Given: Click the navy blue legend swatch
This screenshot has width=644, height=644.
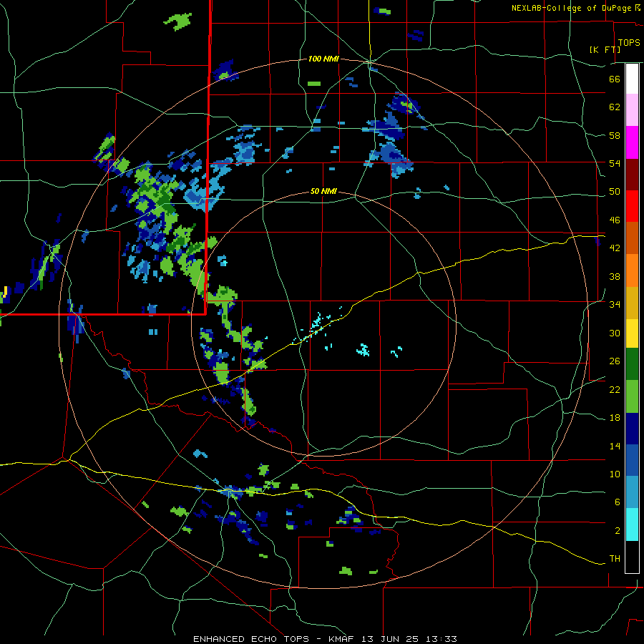Looking at the screenshot, I should pos(632,429).
